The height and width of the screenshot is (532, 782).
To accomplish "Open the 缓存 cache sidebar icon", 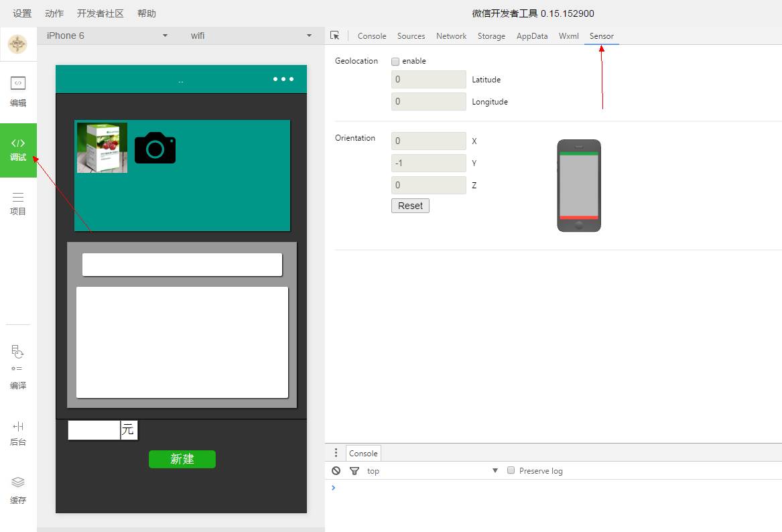I will tap(18, 490).
